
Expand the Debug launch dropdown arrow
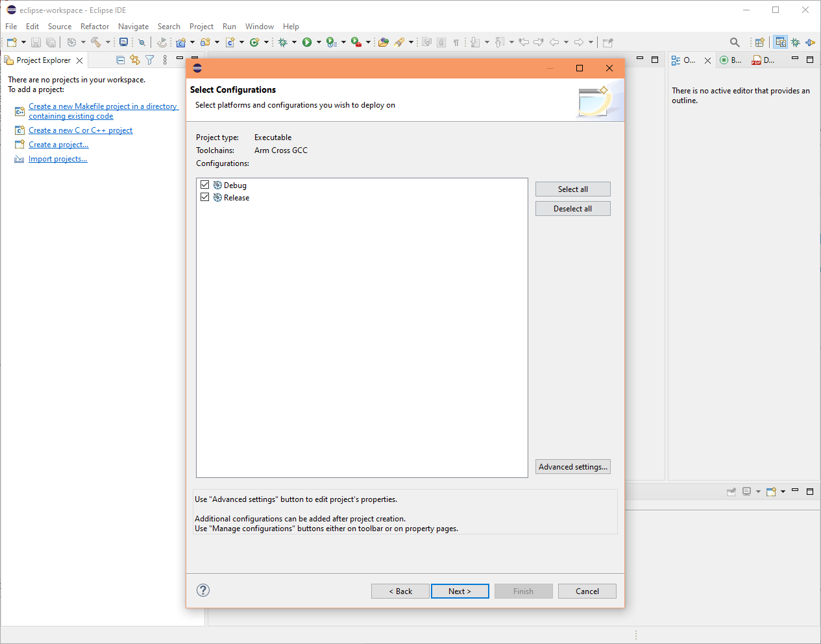[294, 42]
